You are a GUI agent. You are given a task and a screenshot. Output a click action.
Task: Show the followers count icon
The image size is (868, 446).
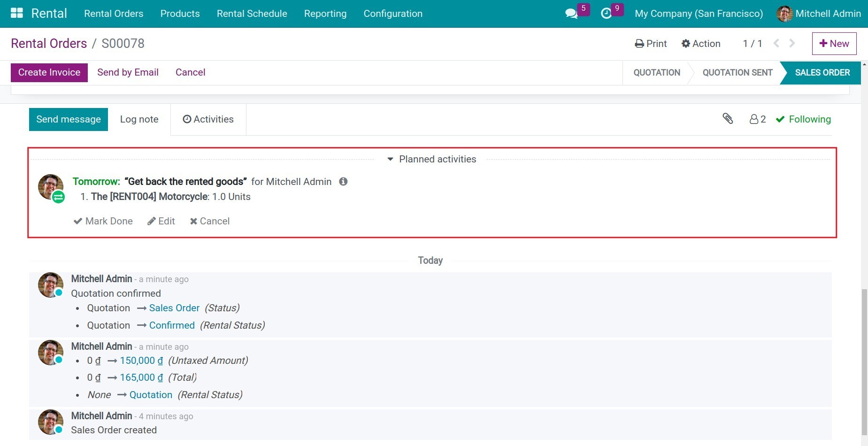758,119
